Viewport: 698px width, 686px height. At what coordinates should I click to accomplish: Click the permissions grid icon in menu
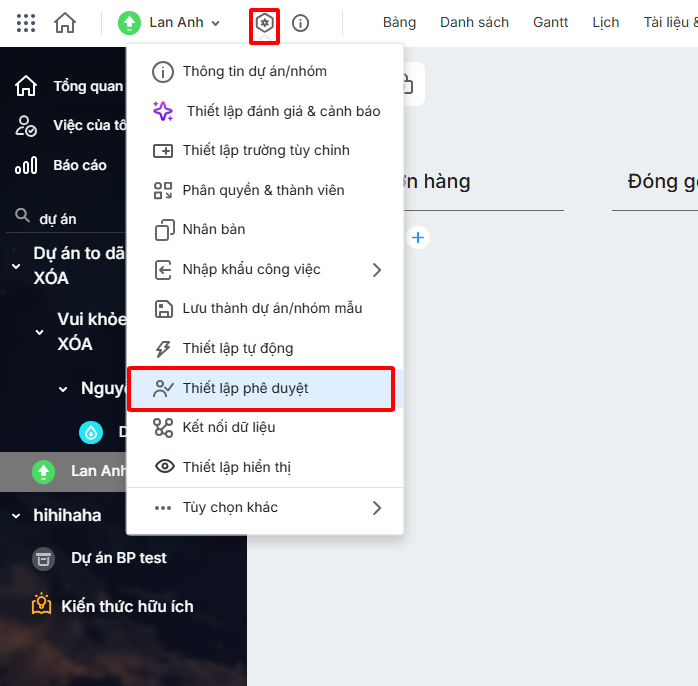tap(163, 191)
